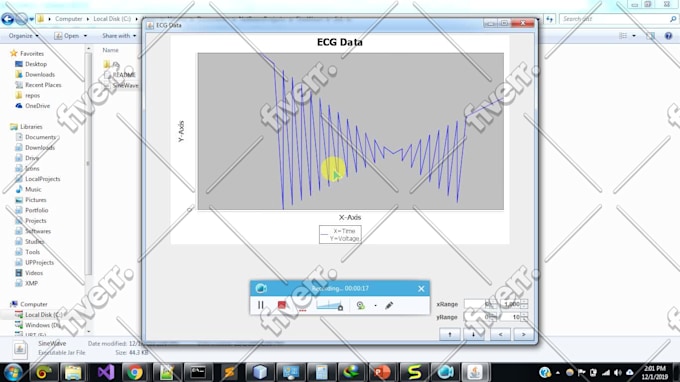680x382 pixels.
Task: Open recent locations dropdown near Back button
Action: (x=32, y=20)
